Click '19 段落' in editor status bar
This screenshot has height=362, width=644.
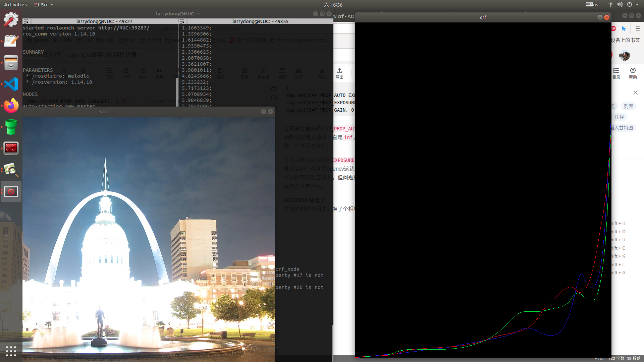point(634,358)
